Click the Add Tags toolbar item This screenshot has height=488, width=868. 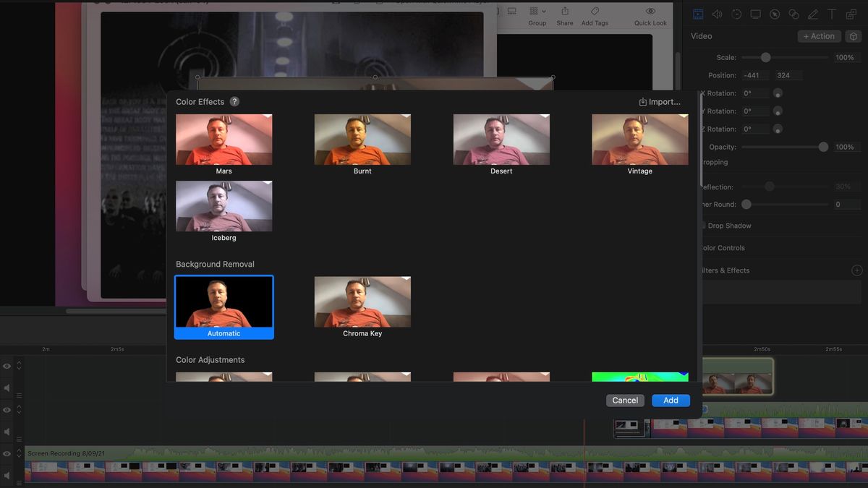pos(594,14)
